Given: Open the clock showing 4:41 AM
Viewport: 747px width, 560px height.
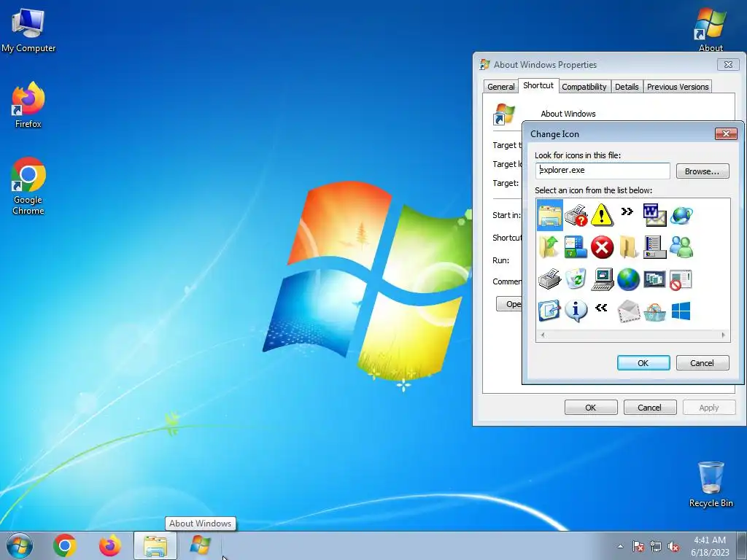Looking at the screenshot, I should [710, 546].
